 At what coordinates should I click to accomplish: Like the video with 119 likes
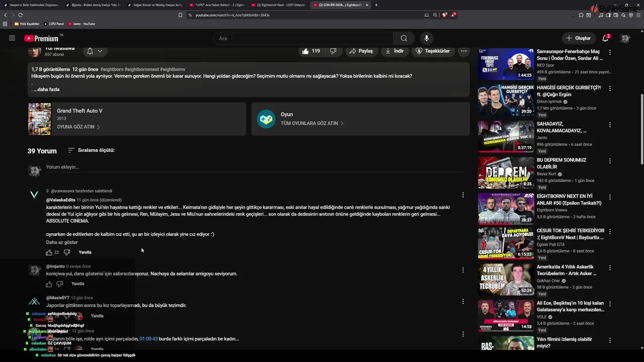(310, 51)
